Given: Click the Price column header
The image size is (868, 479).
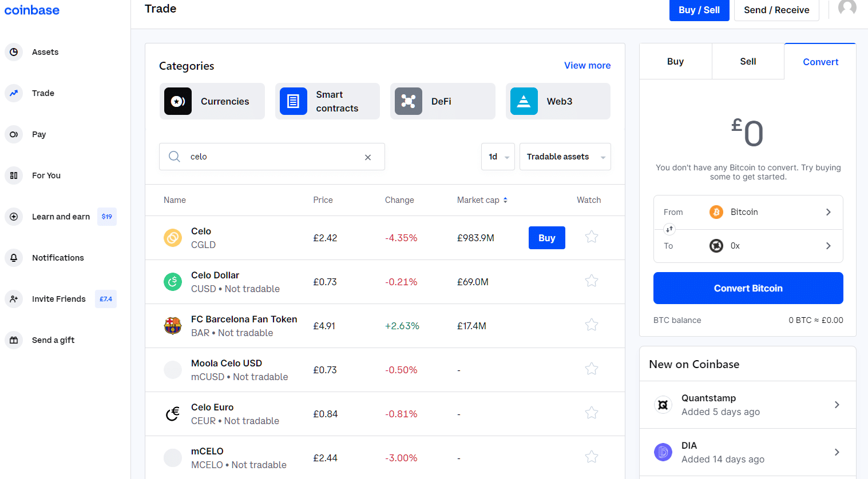Looking at the screenshot, I should pyautogui.click(x=323, y=200).
